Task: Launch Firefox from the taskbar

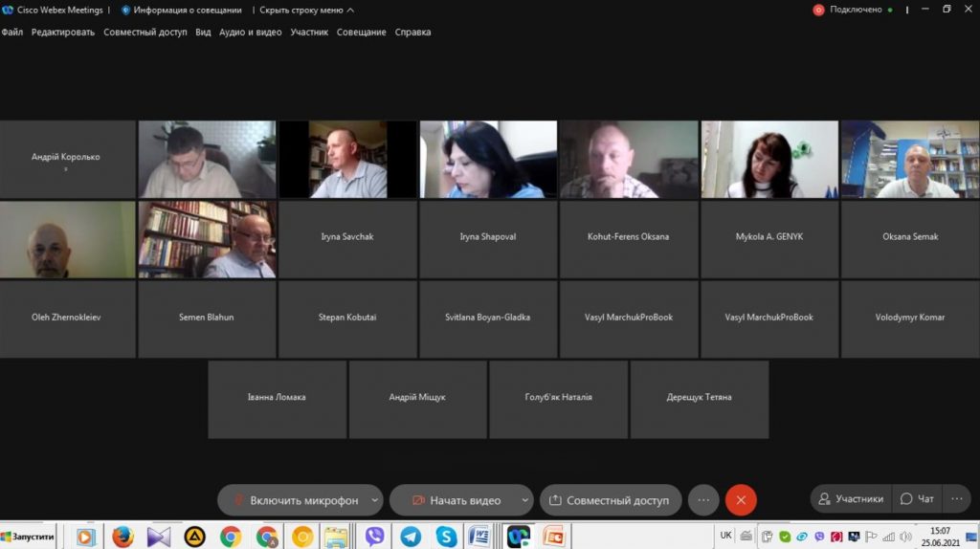Action: (122, 537)
